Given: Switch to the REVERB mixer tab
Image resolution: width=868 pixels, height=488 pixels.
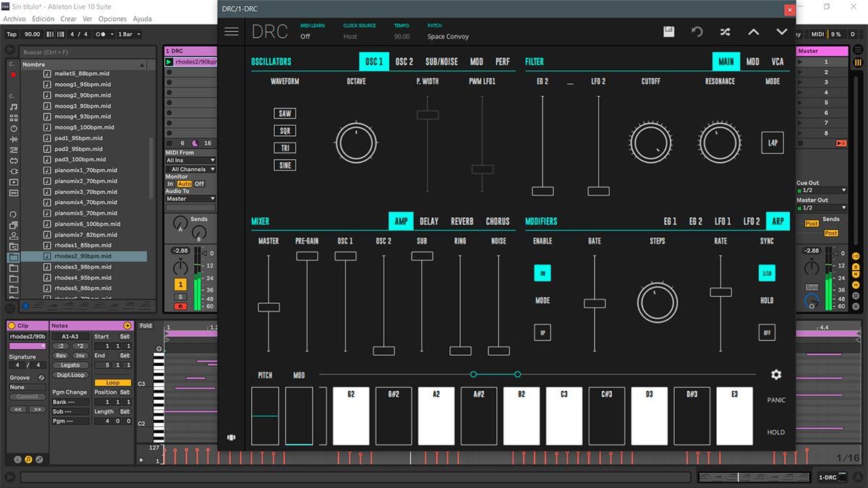Looking at the screenshot, I should 462,221.
